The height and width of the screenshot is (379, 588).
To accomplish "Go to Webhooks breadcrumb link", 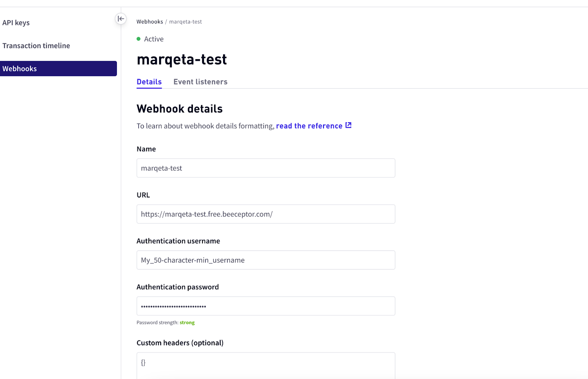I will click(150, 22).
